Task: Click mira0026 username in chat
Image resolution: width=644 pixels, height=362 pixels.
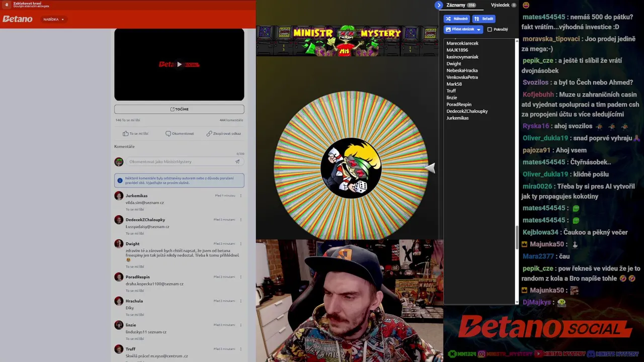Action: coord(537,187)
